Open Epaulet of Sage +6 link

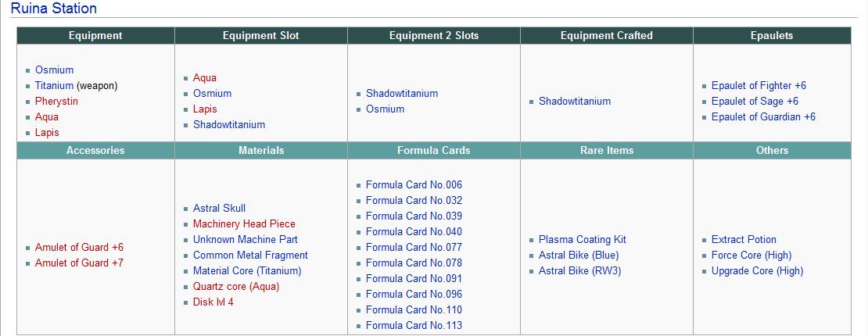point(755,102)
